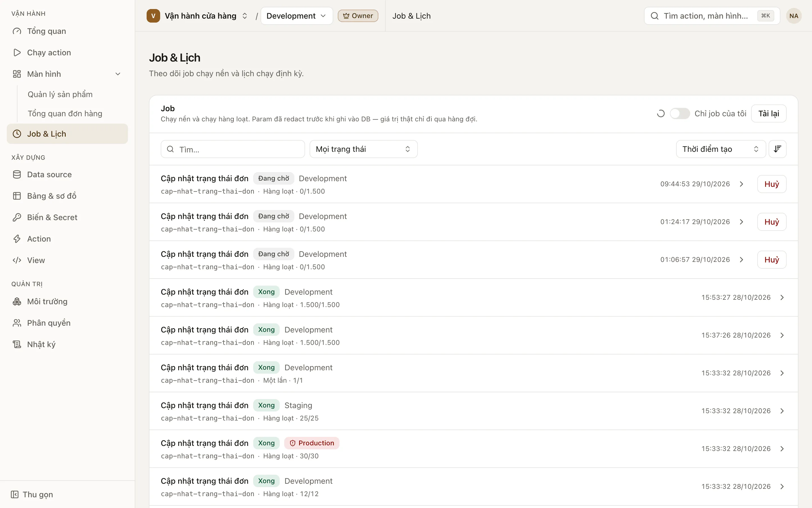The height and width of the screenshot is (508, 812).
Task: Click the Owner role badge
Action: pos(358,16)
